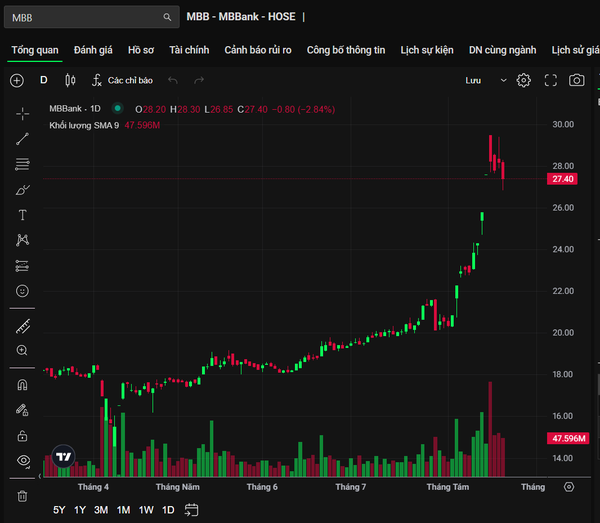Screen dimensions: 600x523
Task: Select the brush drawing tool
Action: click(x=23, y=190)
